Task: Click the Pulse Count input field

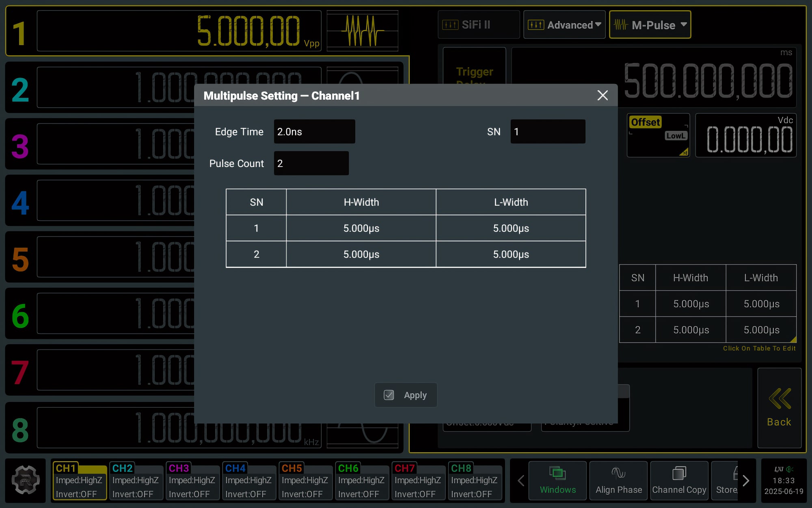Action: [311, 163]
